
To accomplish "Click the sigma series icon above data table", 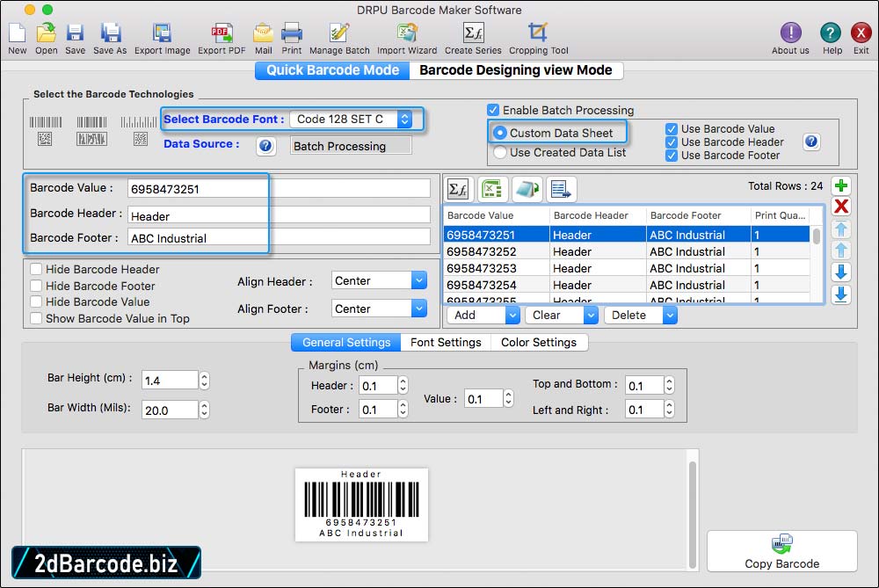I will point(458,190).
